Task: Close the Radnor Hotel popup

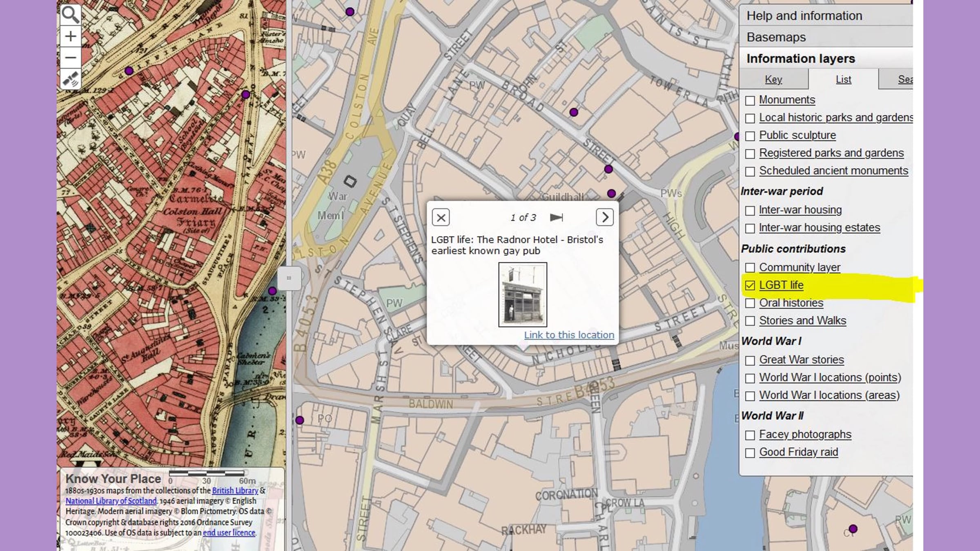Action: point(441,218)
